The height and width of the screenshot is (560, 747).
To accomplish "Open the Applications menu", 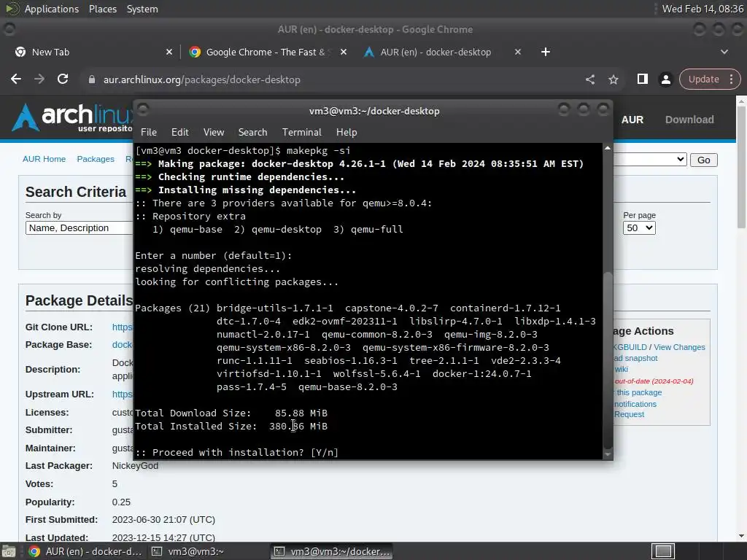I will point(52,9).
